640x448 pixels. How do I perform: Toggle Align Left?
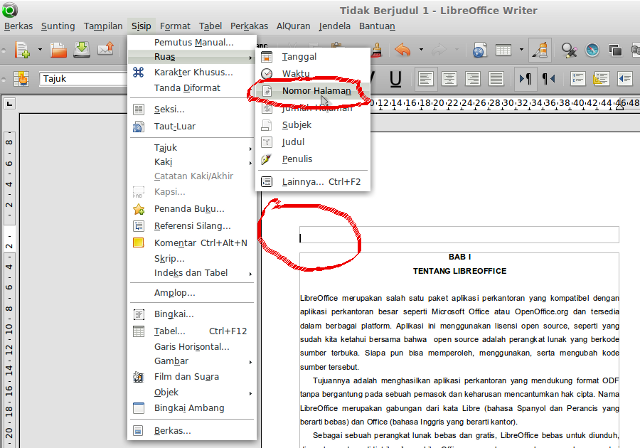(425, 78)
